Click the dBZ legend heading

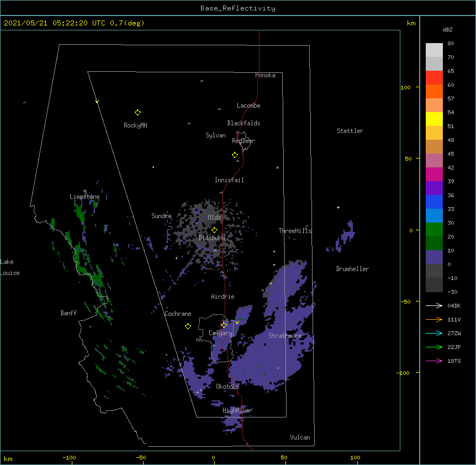447,30
